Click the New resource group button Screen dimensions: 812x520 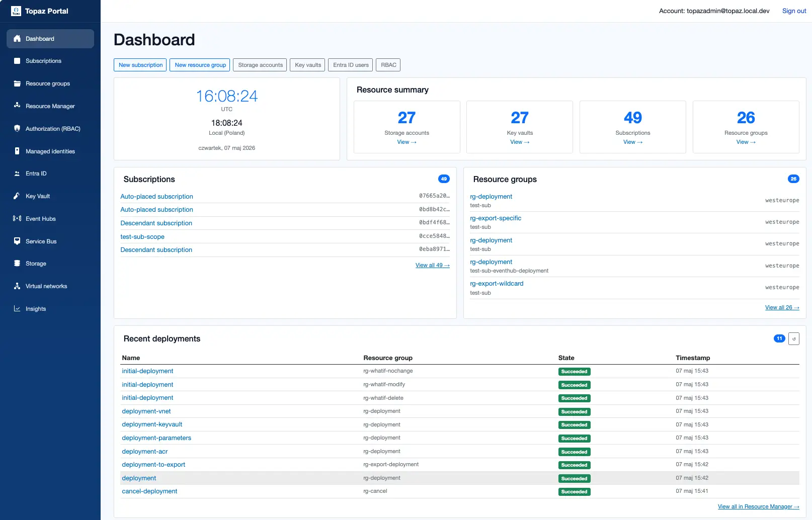click(200, 65)
